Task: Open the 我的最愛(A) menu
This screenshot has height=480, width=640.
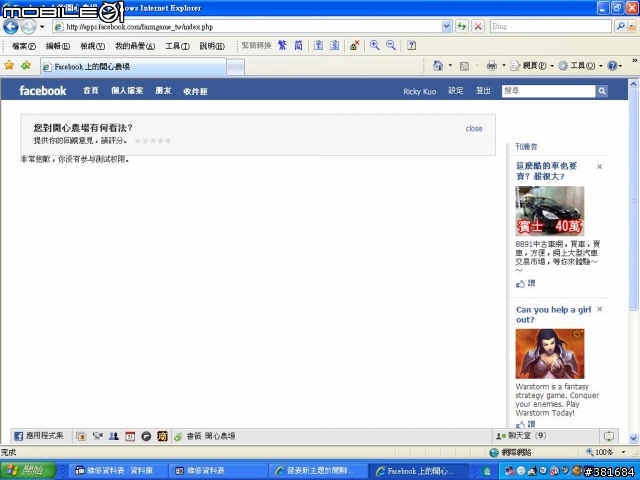Action: (x=135, y=46)
